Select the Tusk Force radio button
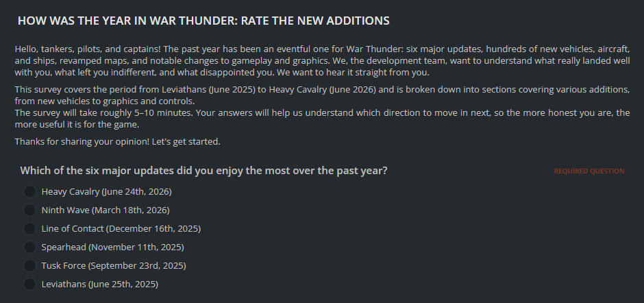644x303 pixels. tap(29, 265)
